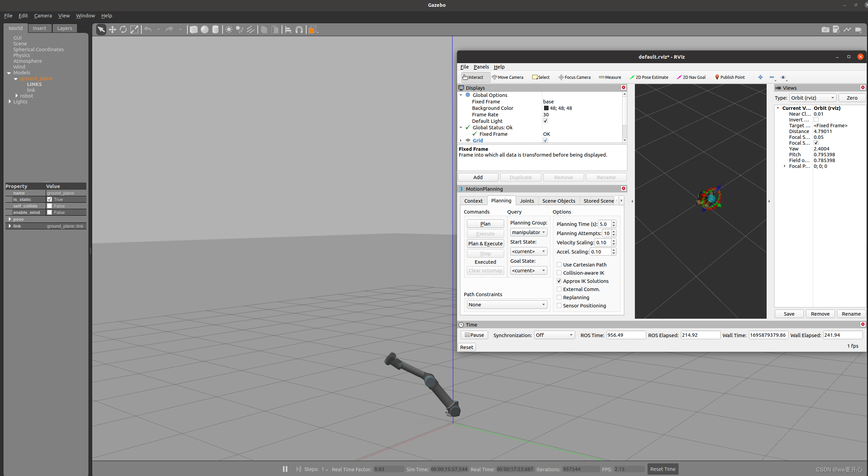
Task: Pause the Gazebo simulation
Action: click(285, 469)
